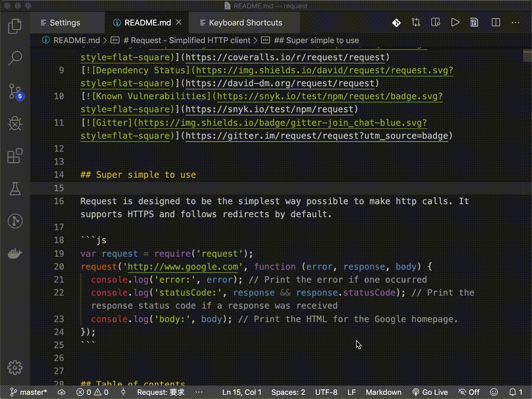This screenshot has width=532, height=399.
Task: Click the diamond git icon in editor toolbar
Action: click(396, 23)
